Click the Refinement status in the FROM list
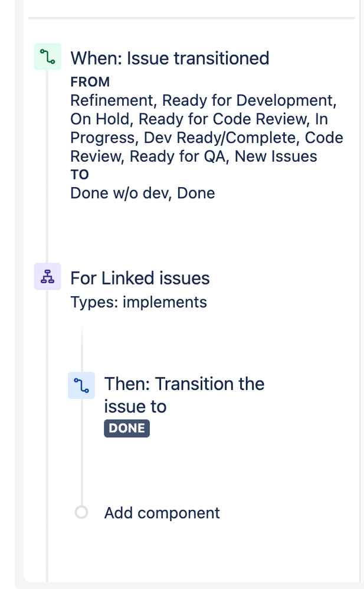 pyautogui.click(x=102, y=100)
